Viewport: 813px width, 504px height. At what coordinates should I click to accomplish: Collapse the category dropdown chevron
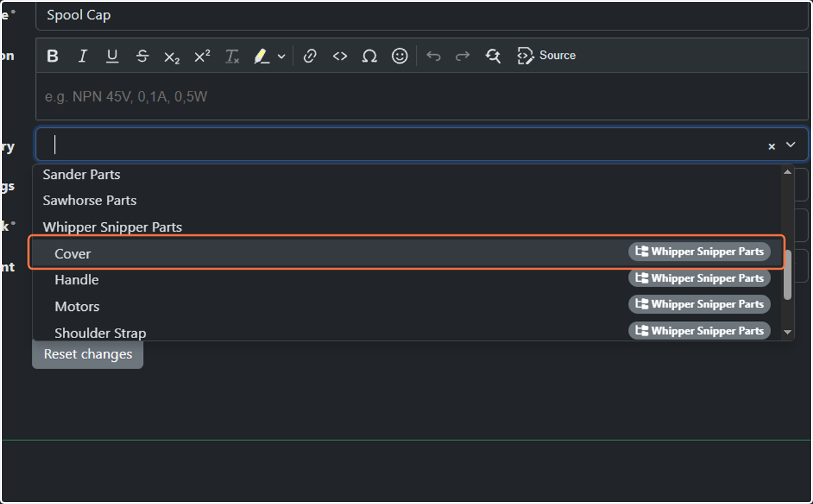[x=791, y=145]
